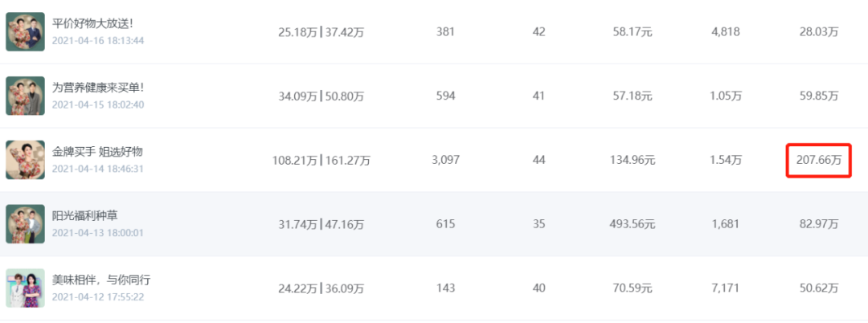Click the 7,171 sales count value
Viewport: 868px width, 323px height.
tap(726, 288)
